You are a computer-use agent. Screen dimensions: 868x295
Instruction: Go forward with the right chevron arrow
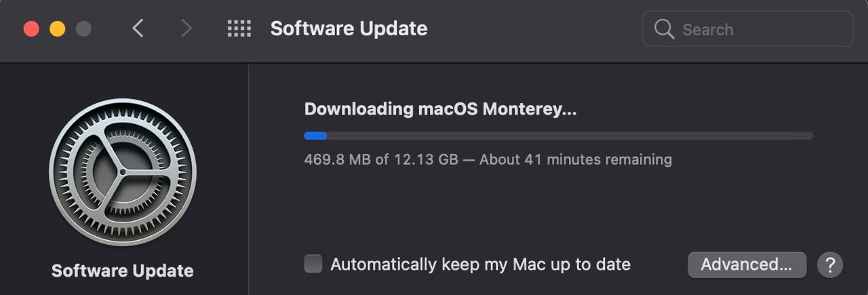(x=186, y=28)
